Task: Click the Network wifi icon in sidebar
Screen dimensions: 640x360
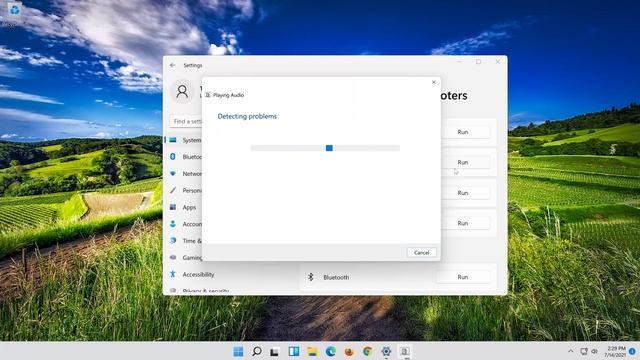Action: [173, 173]
